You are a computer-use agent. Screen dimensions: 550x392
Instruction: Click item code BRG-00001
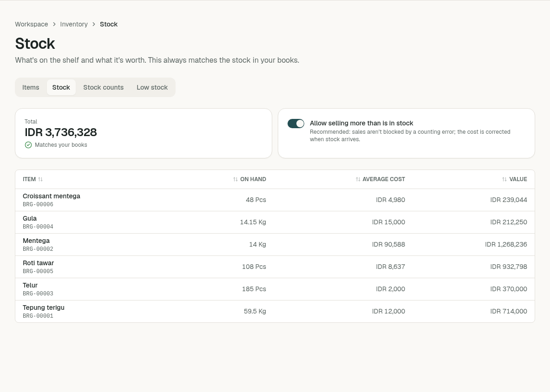click(x=38, y=316)
